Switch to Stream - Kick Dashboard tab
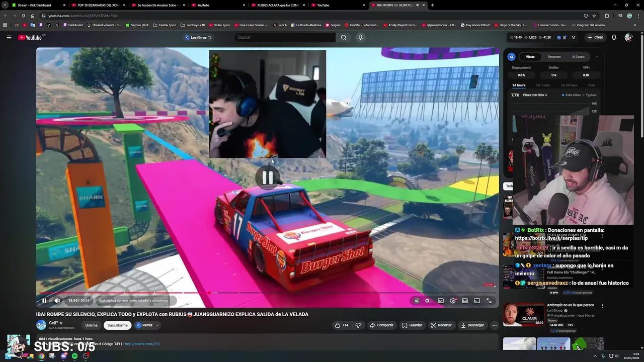The height and width of the screenshot is (362, 644). point(39,5)
